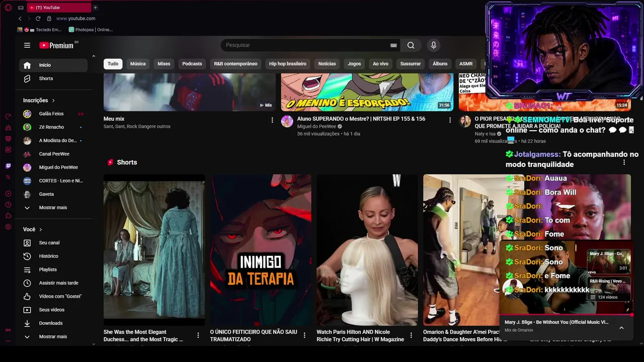Open the GX Corner gamepad icon
Image resolution: width=644 pixels, height=362 pixels.
point(21,8)
